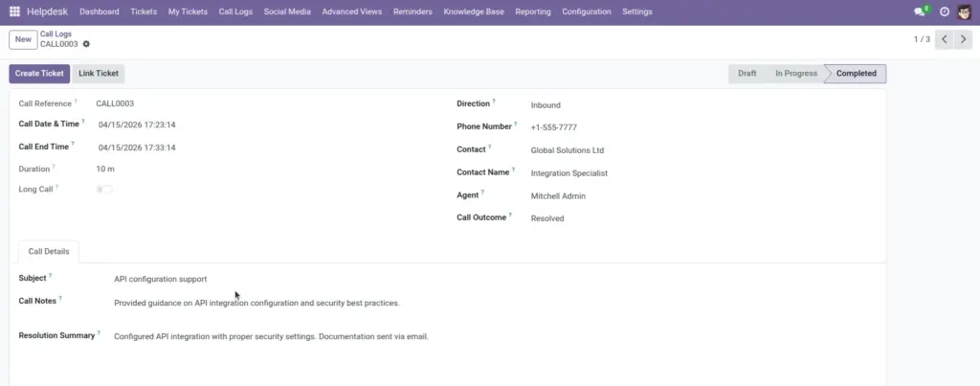Open the Call Logs menu item

(x=235, y=11)
